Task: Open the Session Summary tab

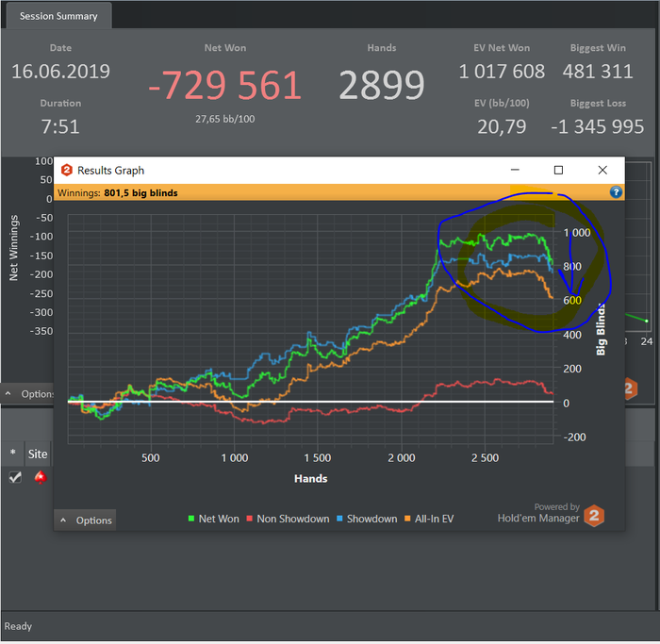Action: point(58,16)
